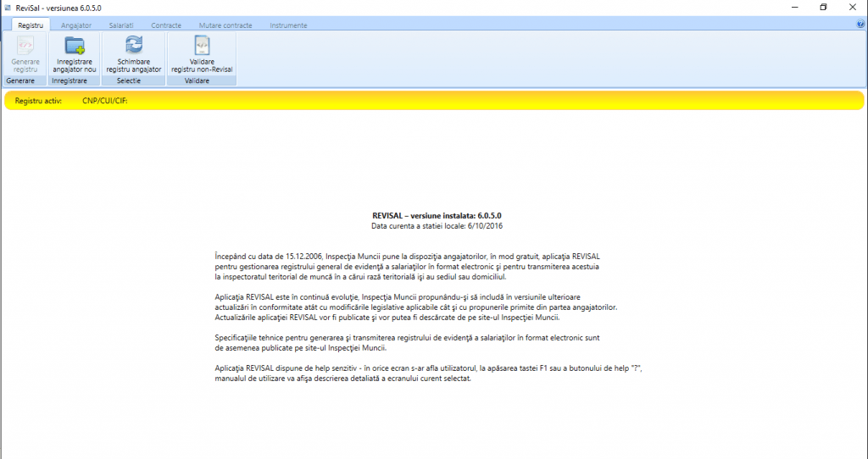The width and height of the screenshot is (868, 459).
Task: Click the Inregistrare group label
Action: click(70, 80)
